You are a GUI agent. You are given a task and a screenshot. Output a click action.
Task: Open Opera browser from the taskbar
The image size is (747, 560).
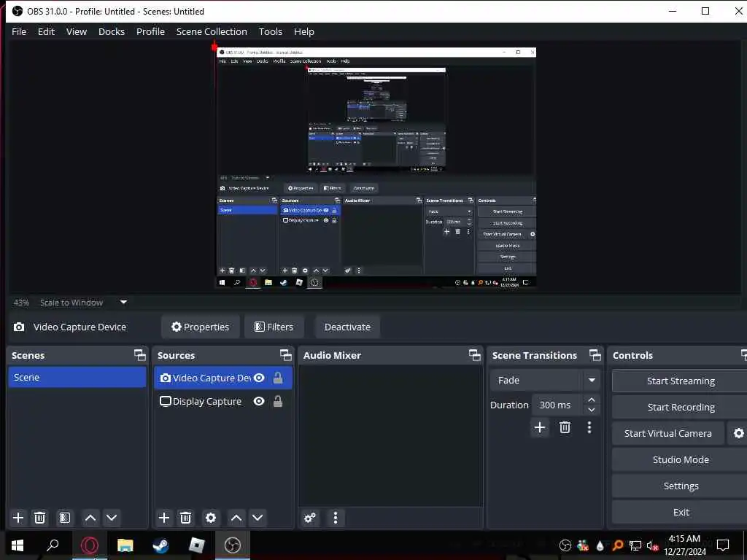click(89, 545)
